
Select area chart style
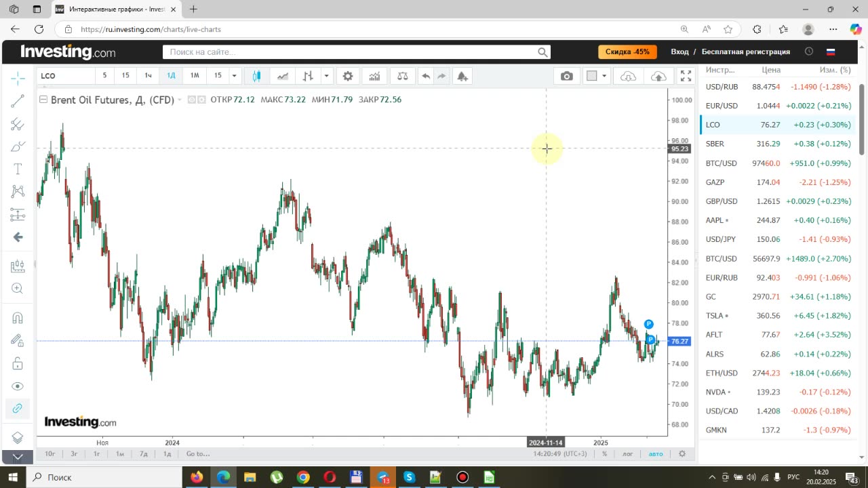point(283,76)
